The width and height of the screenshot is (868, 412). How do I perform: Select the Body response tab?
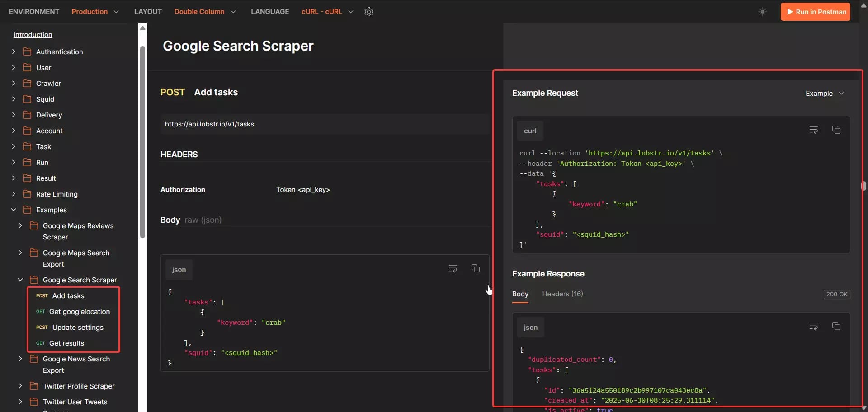tap(520, 294)
